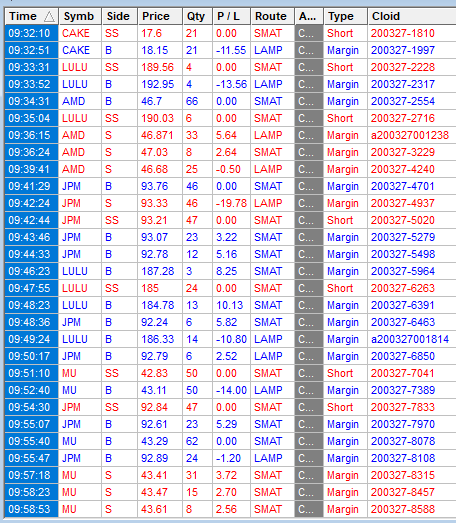Click the Route column header

point(272,16)
